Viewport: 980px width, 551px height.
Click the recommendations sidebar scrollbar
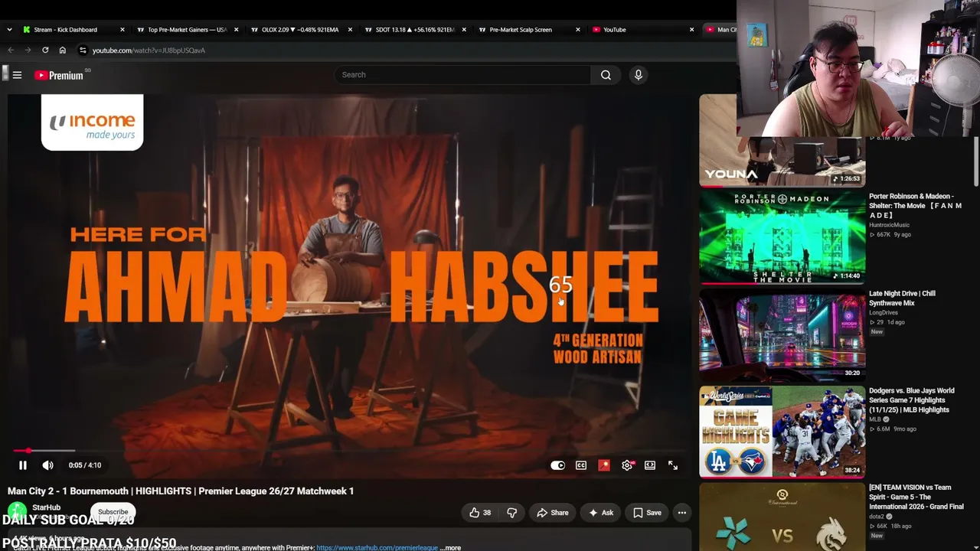(x=976, y=161)
